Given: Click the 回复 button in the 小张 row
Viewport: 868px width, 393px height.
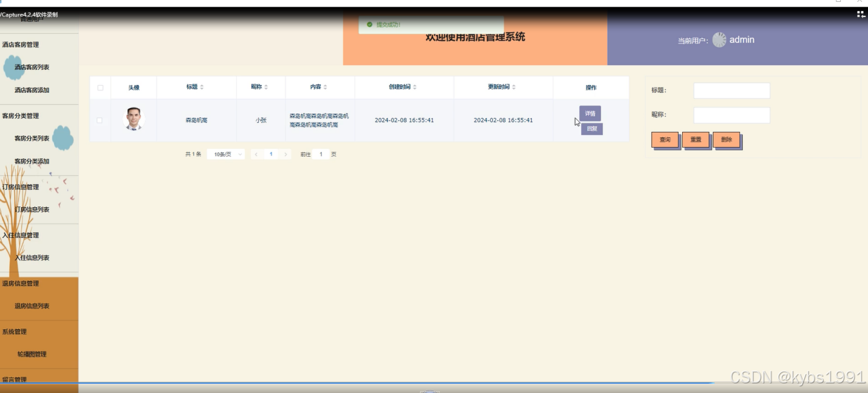Looking at the screenshot, I should click(x=592, y=129).
